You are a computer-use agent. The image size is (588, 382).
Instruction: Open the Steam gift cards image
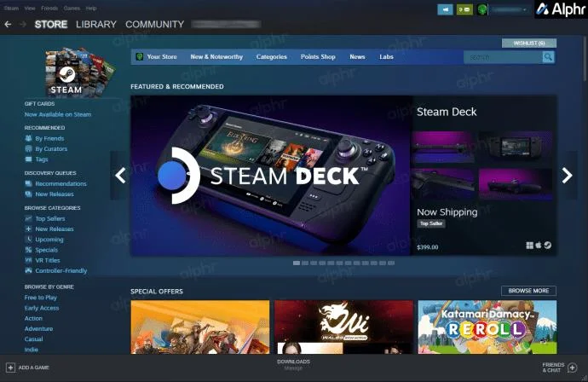tap(80, 72)
